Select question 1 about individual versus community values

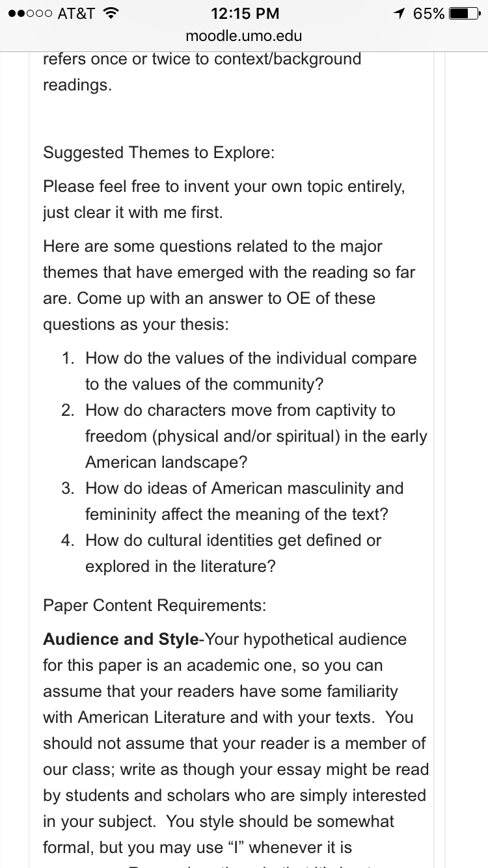[251, 371]
